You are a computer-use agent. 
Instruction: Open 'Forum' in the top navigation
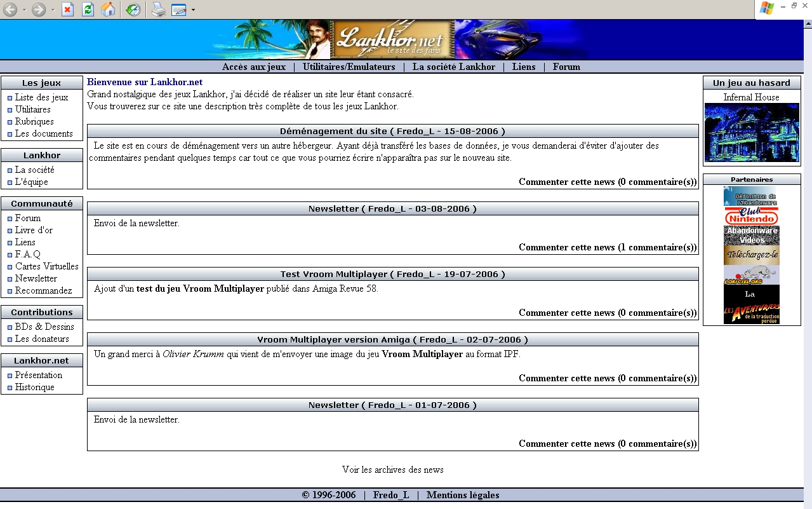click(x=566, y=67)
